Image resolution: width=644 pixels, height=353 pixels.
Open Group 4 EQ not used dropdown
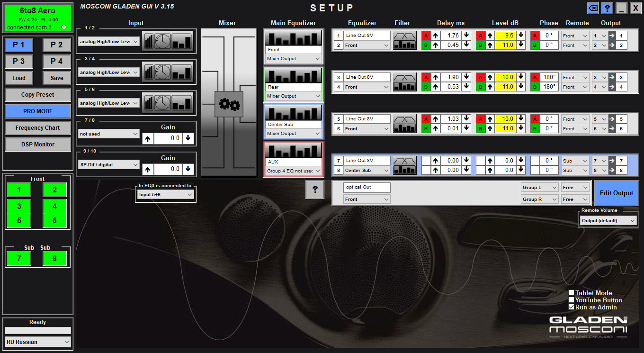[293, 171]
